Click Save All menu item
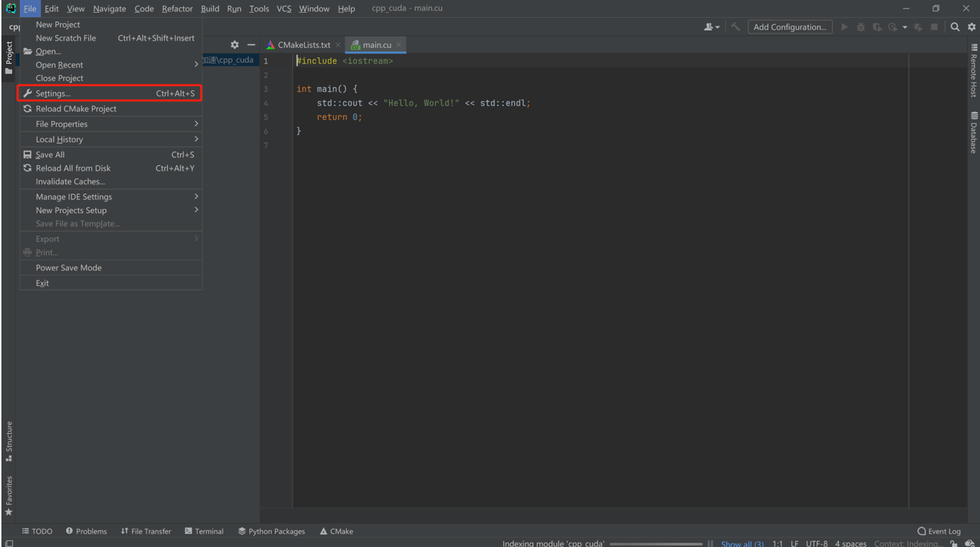 point(110,154)
